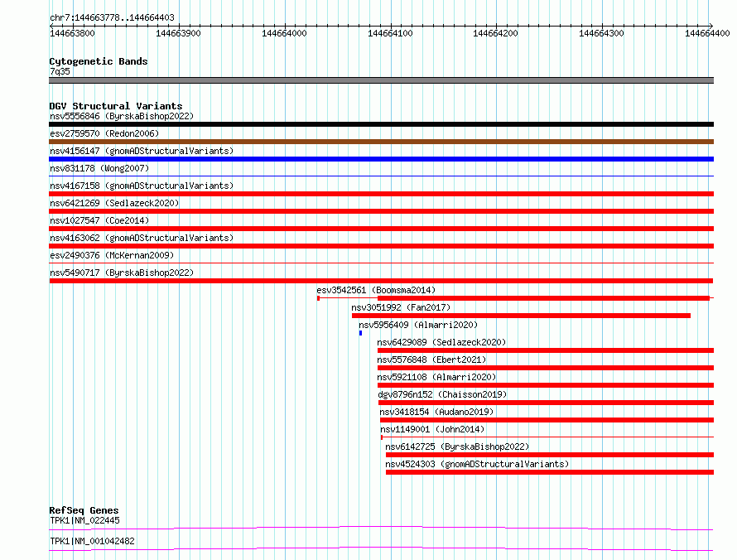Click esv2490376 (McKernan2009) label
The height and width of the screenshot is (560, 737).
[112, 255]
